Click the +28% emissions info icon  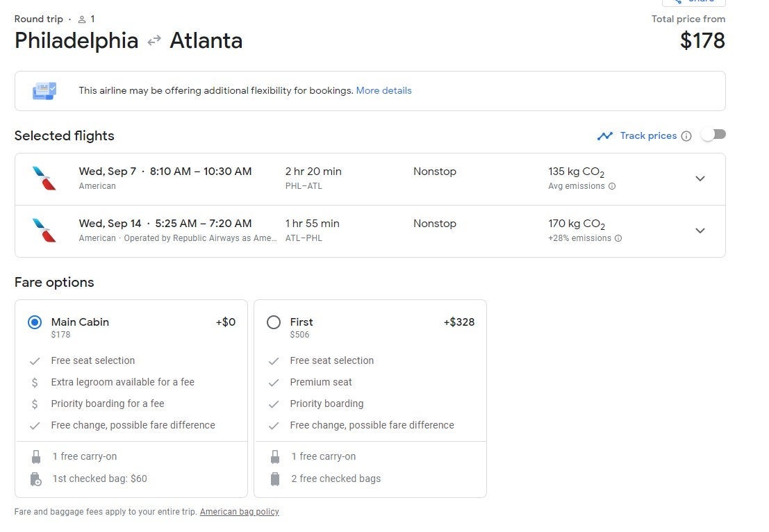(618, 238)
